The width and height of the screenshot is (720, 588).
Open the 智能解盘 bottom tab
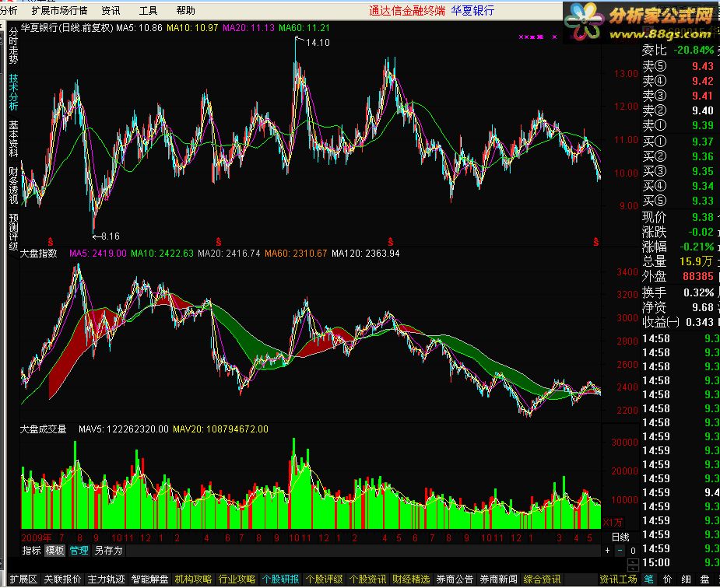pos(149,579)
